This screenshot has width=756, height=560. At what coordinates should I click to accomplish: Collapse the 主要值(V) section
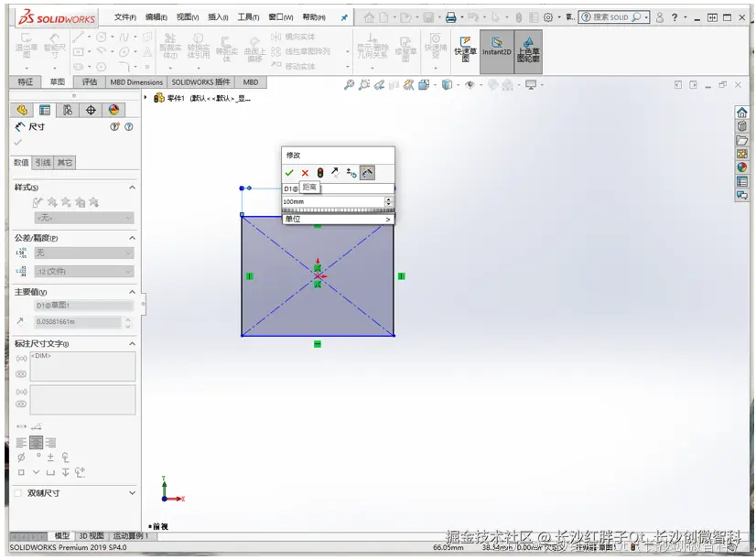click(x=132, y=292)
